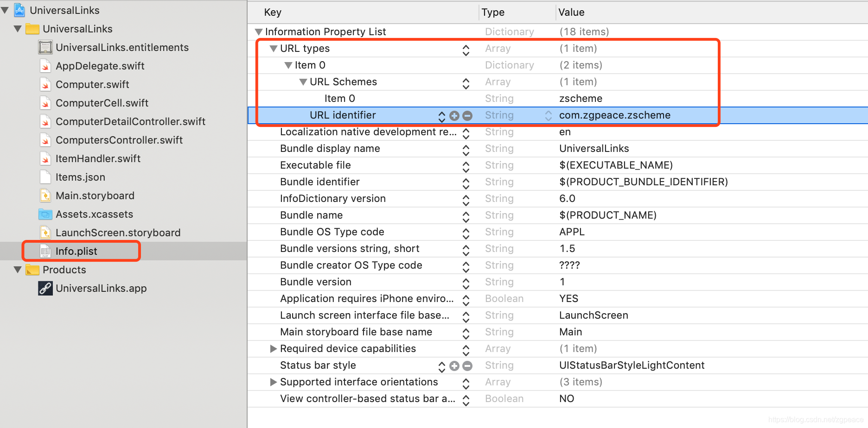The height and width of the screenshot is (428, 868).
Task: Select the Bundle creator OS Type code key
Action: coord(351,265)
